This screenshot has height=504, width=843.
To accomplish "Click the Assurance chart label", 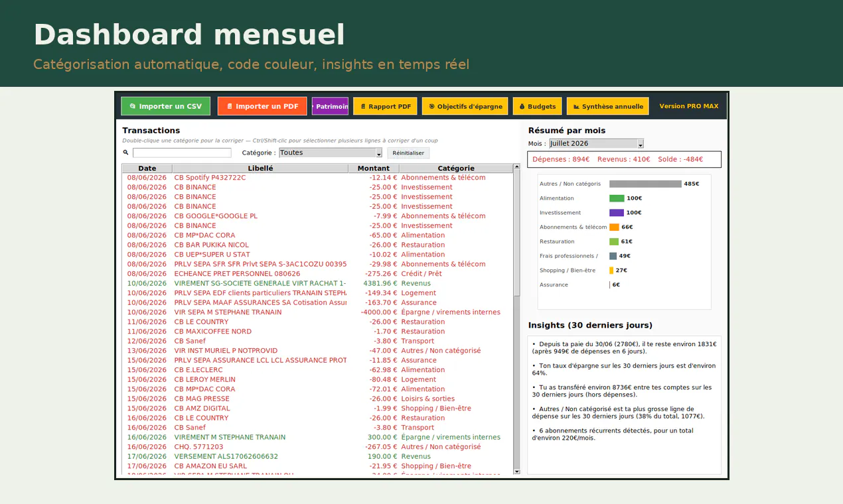I will (554, 285).
